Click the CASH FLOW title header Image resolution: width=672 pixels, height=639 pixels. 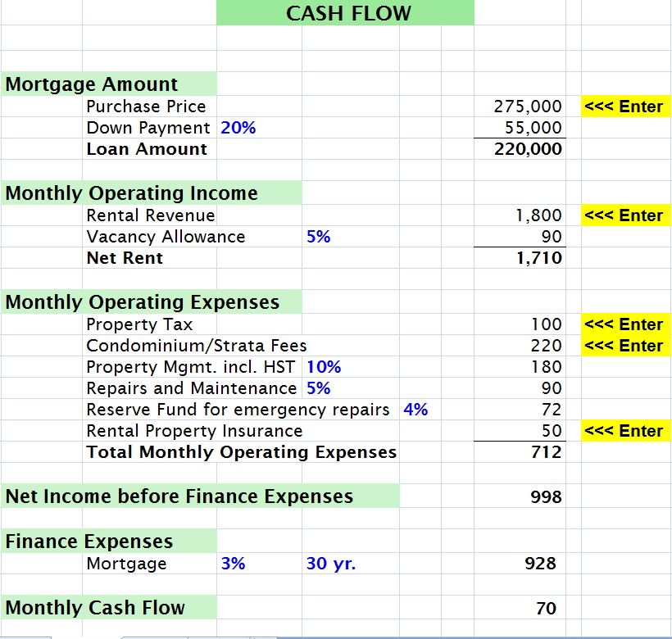point(344,13)
